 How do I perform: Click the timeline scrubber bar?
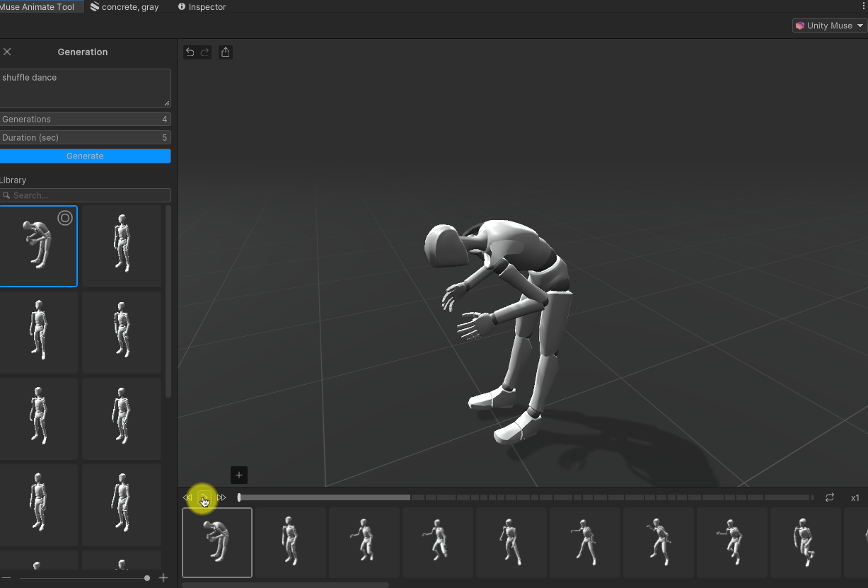[526, 497]
